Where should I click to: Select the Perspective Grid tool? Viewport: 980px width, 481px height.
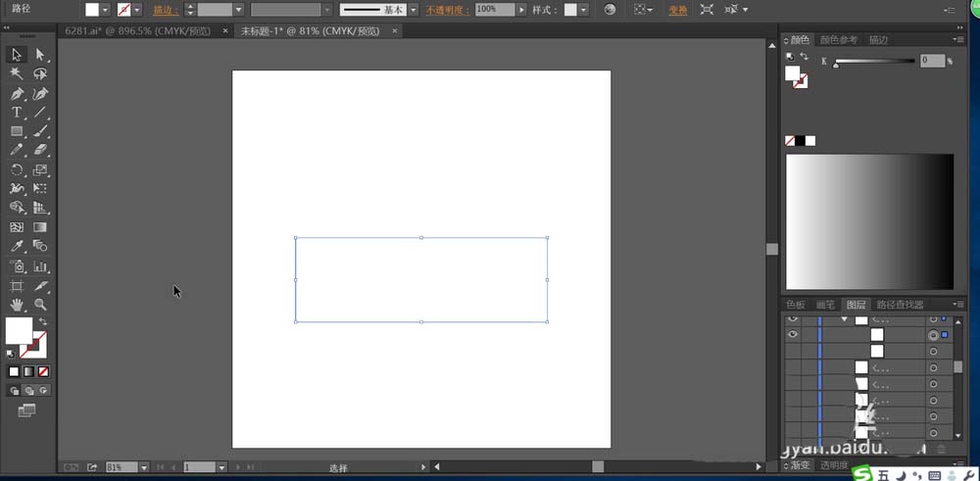click(40, 208)
